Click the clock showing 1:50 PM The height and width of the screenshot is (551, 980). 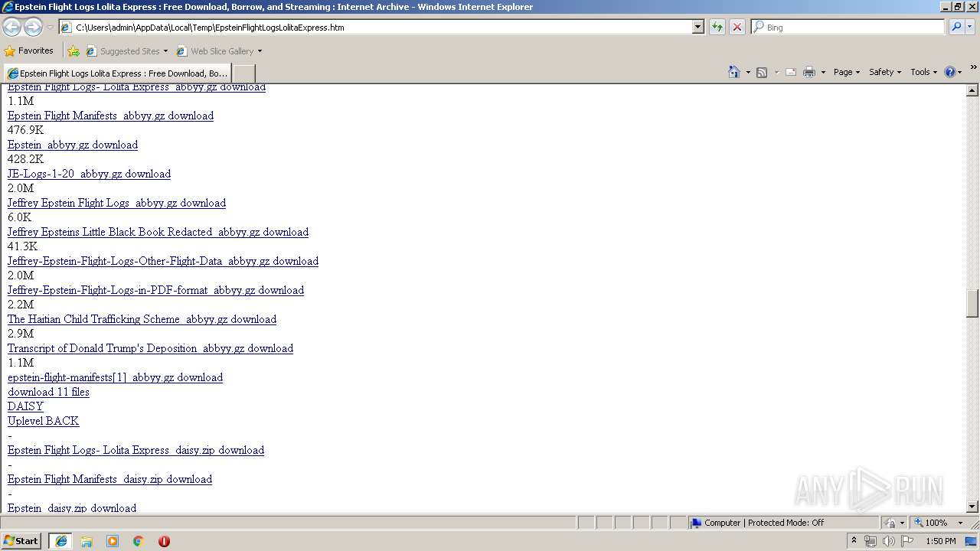pyautogui.click(x=940, y=541)
